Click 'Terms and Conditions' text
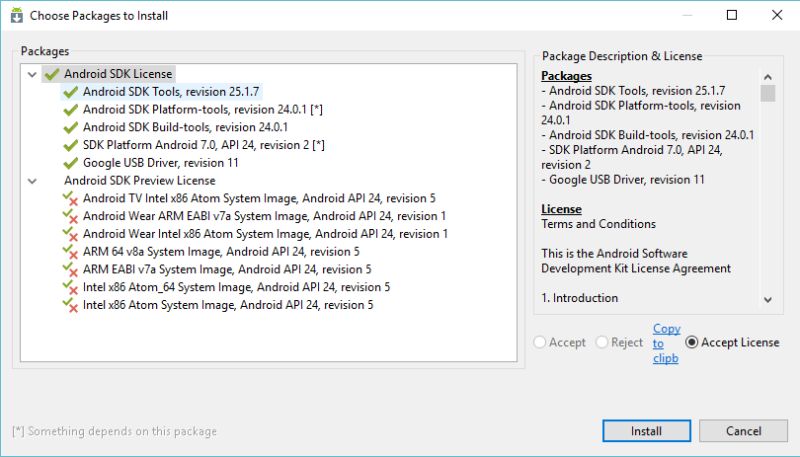Image resolution: width=800 pixels, height=457 pixels. coord(598,224)
